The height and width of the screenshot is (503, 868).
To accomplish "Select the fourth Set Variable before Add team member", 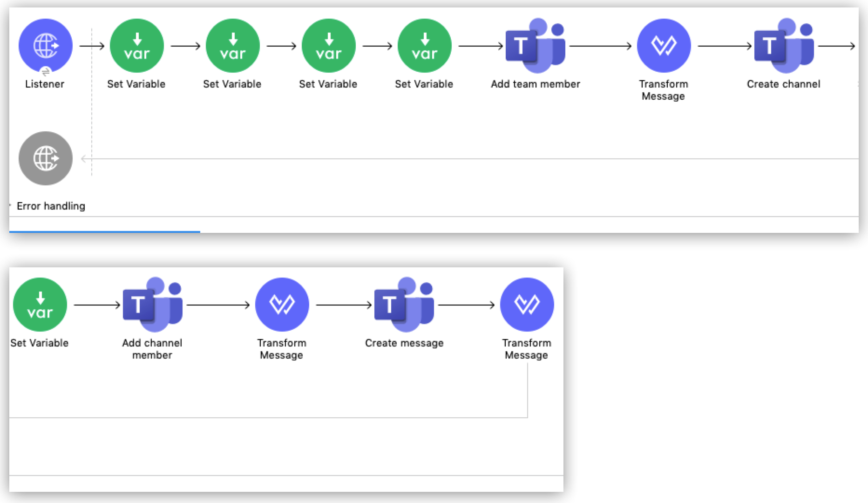I will coord(424,46).
